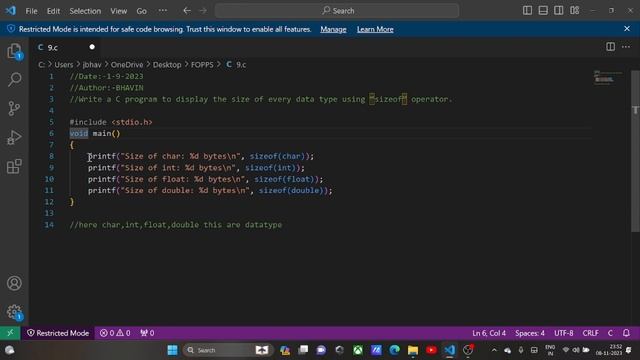Image resolution: width=640 pixels, height=360 pixels.
Task: Show notifications bell in status bar
Action: pyautogui.click(x=626, y=333)
